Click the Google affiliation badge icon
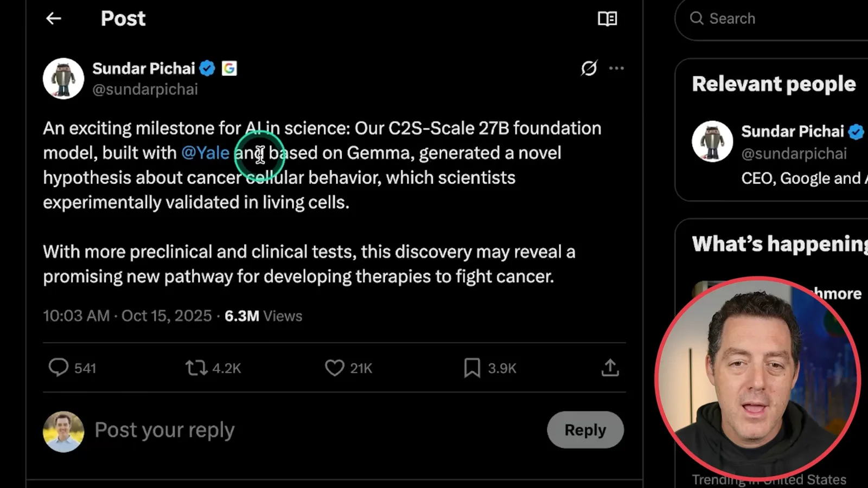The image size is (868, 488). click(x=229, y=68)
